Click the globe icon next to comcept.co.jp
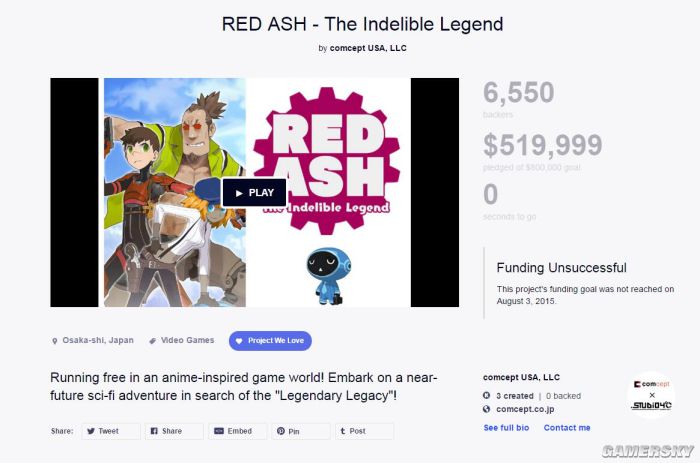Screen dimensions: 700x463 tap(487, 409)
